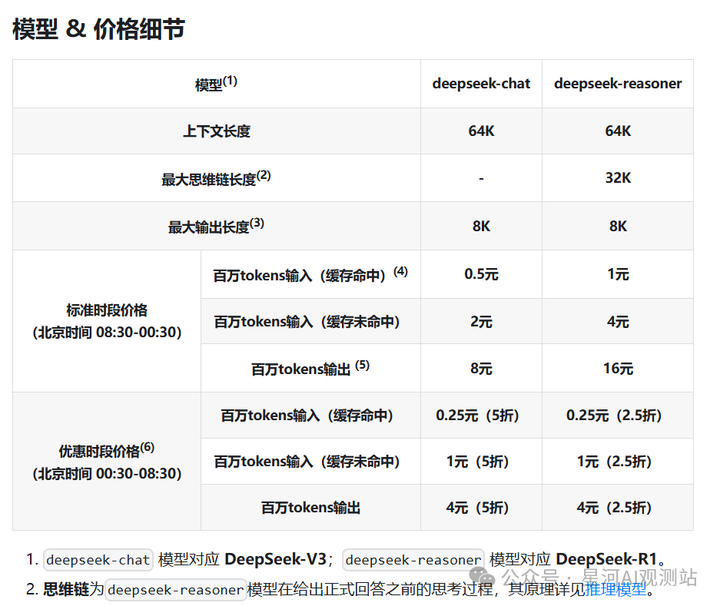Select the 32K cell value
Viewport: 720px width, 606px height.
tap(618, 178)
